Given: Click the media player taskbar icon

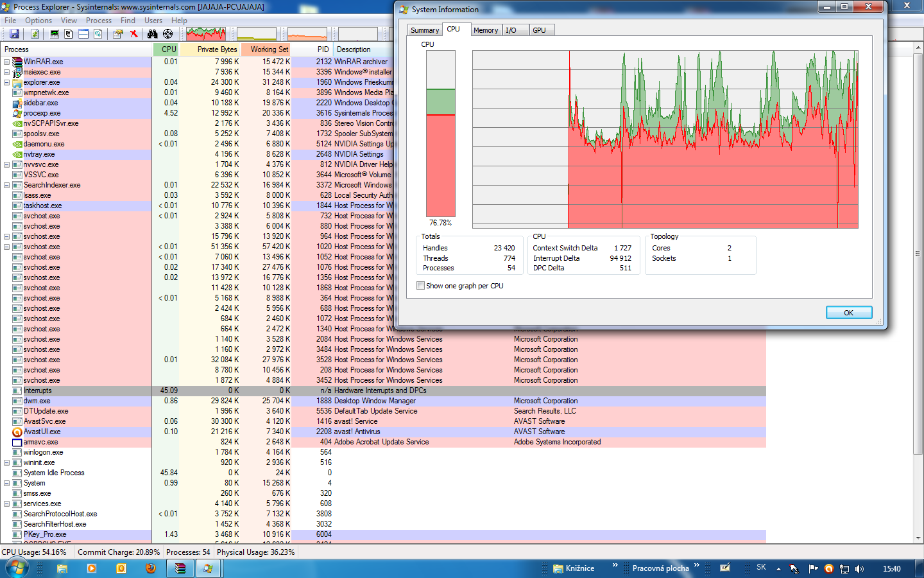Looking at the screenshot, I should [92, 568].
